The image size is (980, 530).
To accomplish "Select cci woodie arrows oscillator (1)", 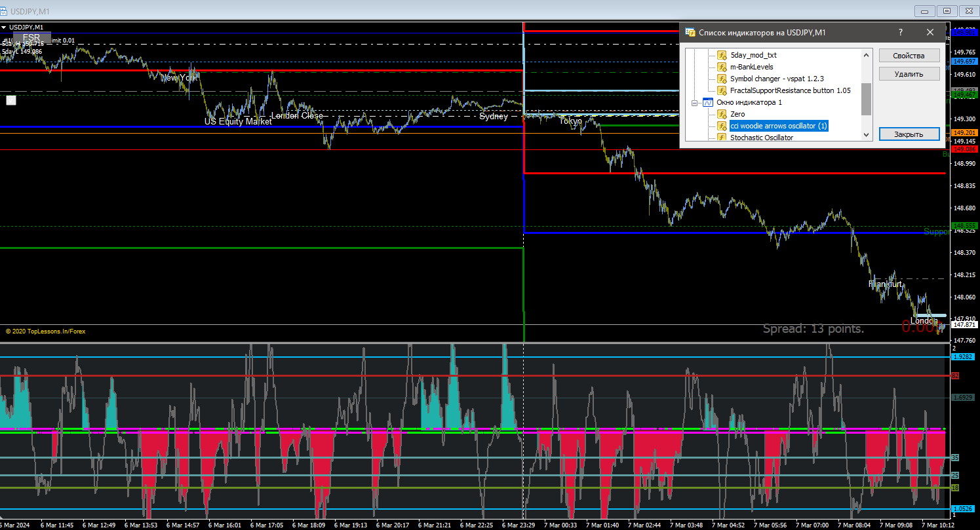I will point(779,126).
